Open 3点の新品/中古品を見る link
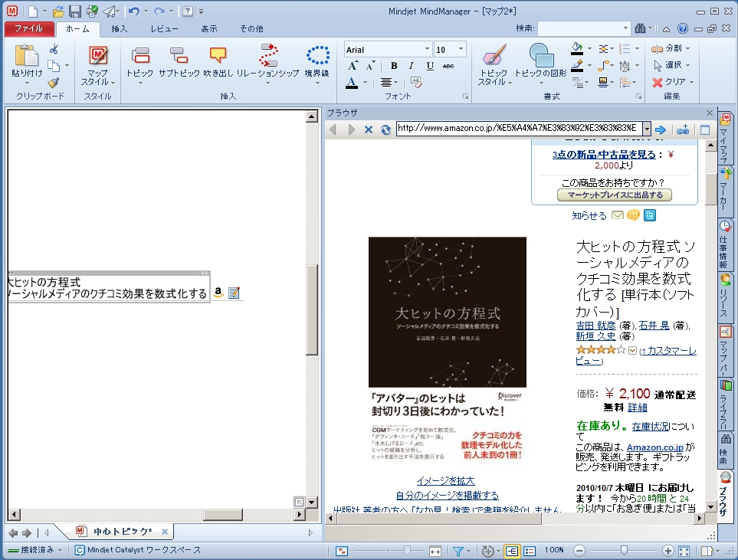 tap(604, 154)
